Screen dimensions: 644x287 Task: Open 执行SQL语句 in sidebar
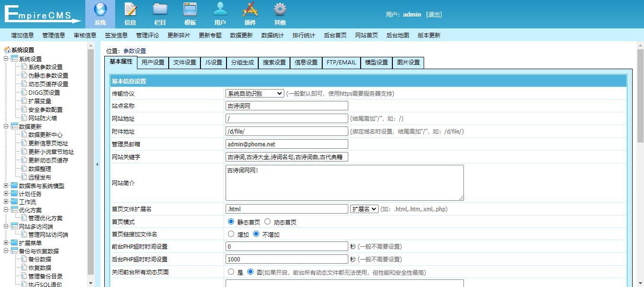45,284
